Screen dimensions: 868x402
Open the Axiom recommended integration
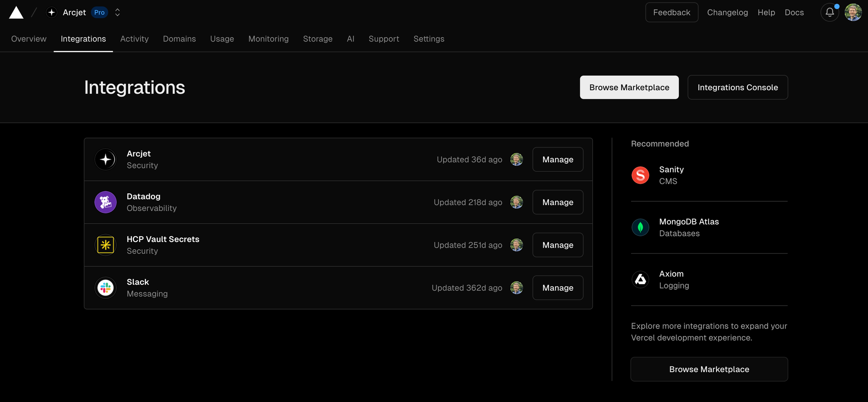[x=709, y=279]
